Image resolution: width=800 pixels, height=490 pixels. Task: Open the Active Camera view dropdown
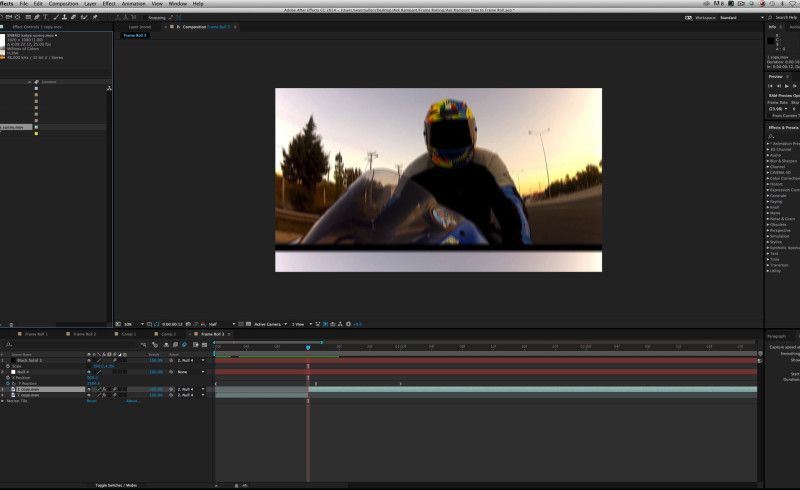[x=270, y=324]
